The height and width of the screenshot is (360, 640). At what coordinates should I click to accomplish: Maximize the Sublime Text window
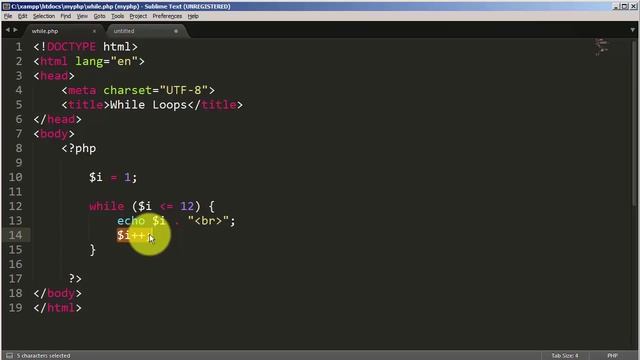tap(625, 7)
